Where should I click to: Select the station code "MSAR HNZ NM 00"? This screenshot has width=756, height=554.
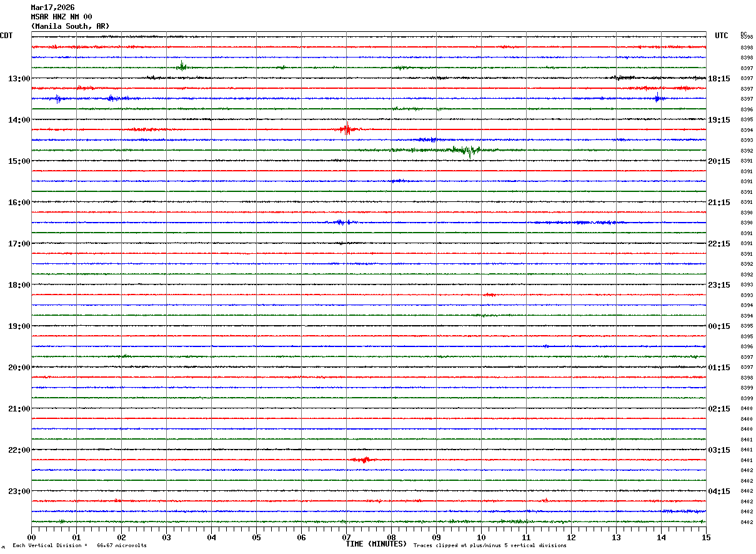point(61,17)
